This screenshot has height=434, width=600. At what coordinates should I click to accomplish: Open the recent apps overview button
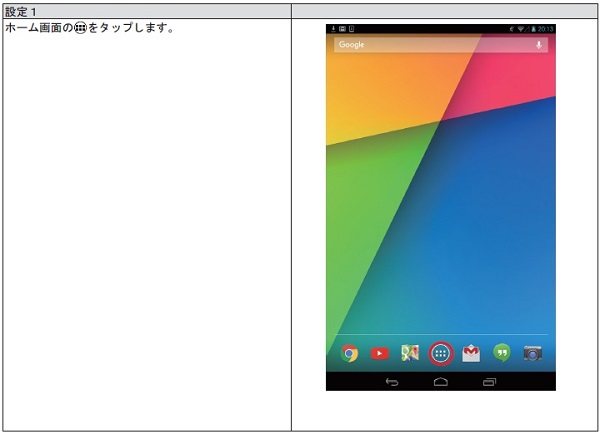[489, 382]
